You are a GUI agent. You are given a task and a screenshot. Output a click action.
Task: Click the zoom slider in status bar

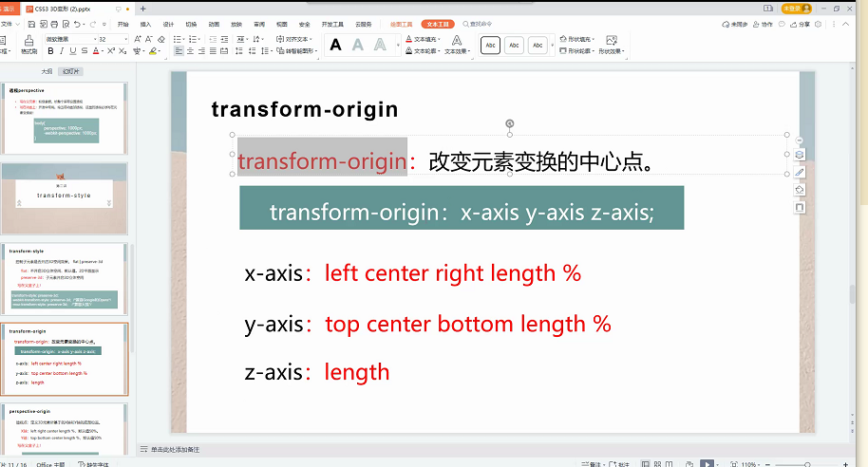pyautogui.click(x=807, y=464)
